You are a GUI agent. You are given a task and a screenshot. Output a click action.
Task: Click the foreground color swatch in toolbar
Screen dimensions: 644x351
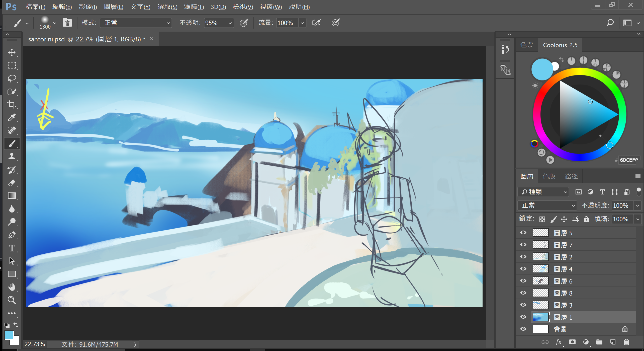click(9, 335)
